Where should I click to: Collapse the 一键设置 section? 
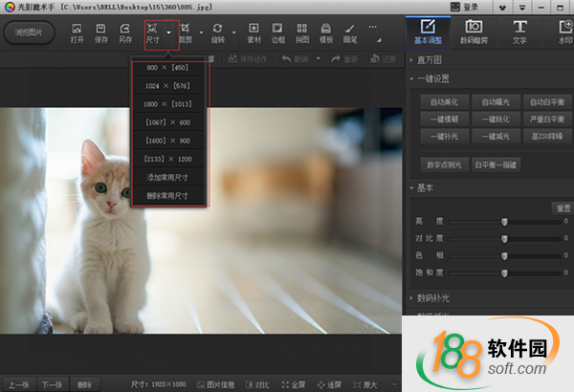point(411,78)
